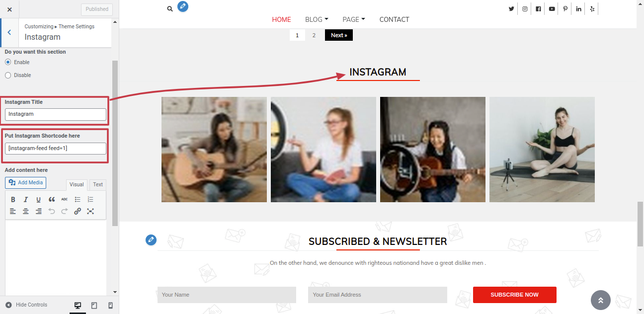
Task: Open the YouTube social icon
Action: coord(552,8)
